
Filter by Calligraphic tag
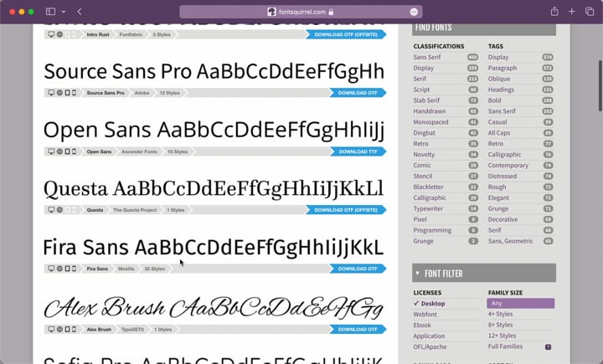tap(504, 154)
